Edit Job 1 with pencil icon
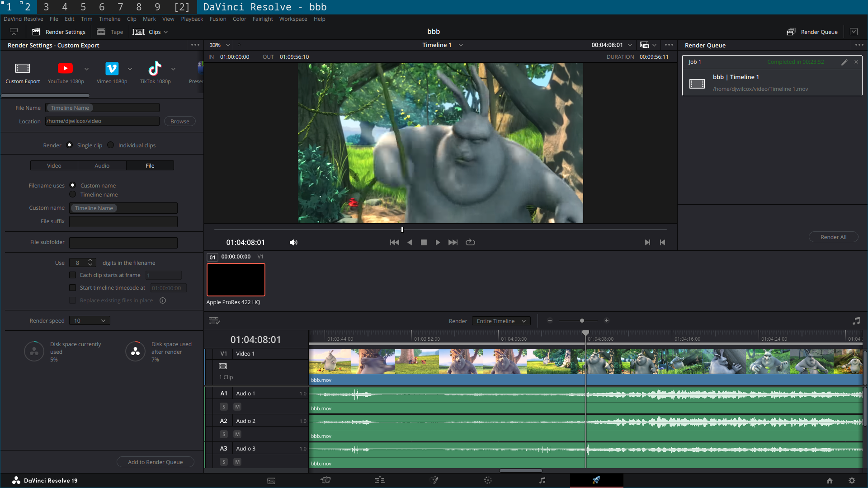The image size is (868, 488). pos(844,62)
